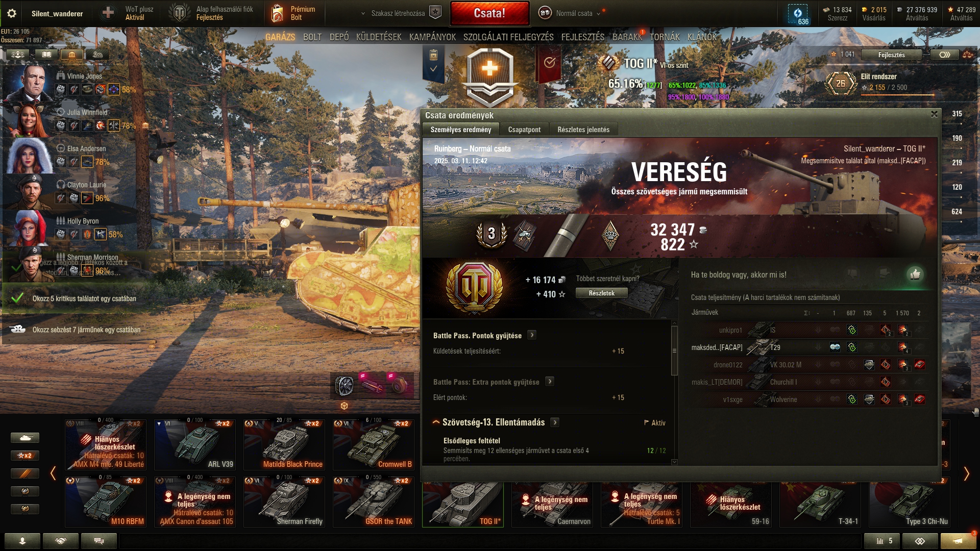Viewport: 980px width, 551px height.
Task: Switch to the Csapatpont tab
Action: [524, 130]
